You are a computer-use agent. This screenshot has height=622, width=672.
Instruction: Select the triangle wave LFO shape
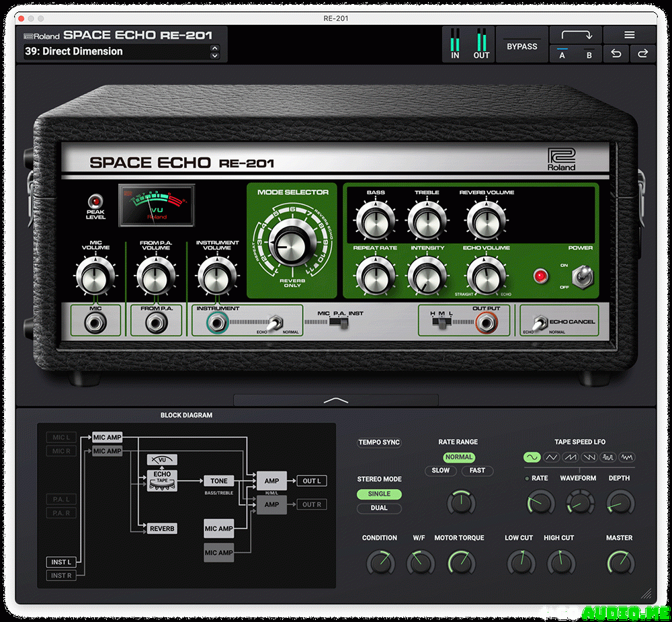tap(551, 457)
